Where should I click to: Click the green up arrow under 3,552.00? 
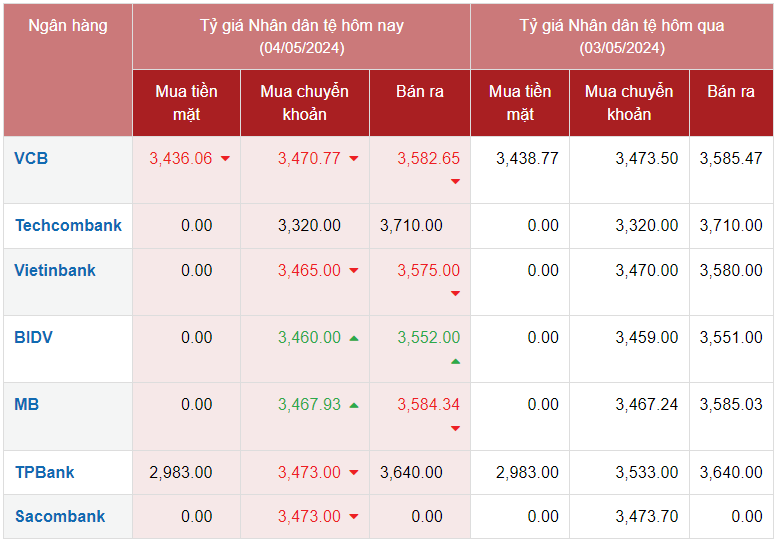pos(455,361)
